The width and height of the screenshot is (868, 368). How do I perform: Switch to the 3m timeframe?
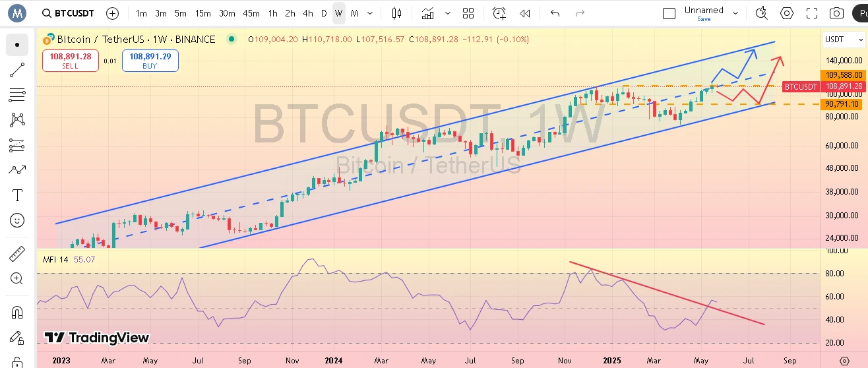[161, 13]
